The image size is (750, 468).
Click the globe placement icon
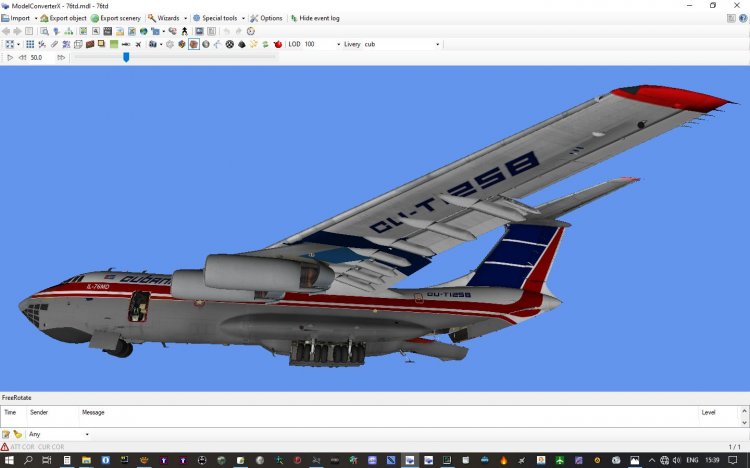tap(143, 31)
